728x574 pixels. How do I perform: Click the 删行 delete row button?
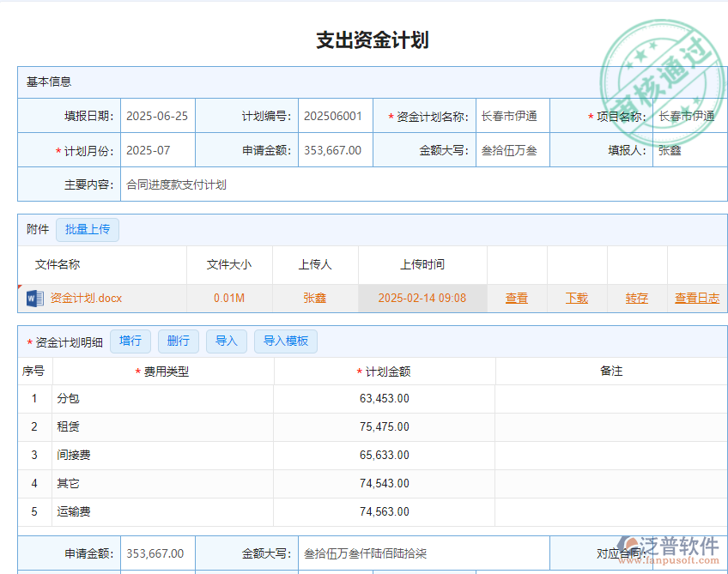pyautogui.click(x=178, y=341)
